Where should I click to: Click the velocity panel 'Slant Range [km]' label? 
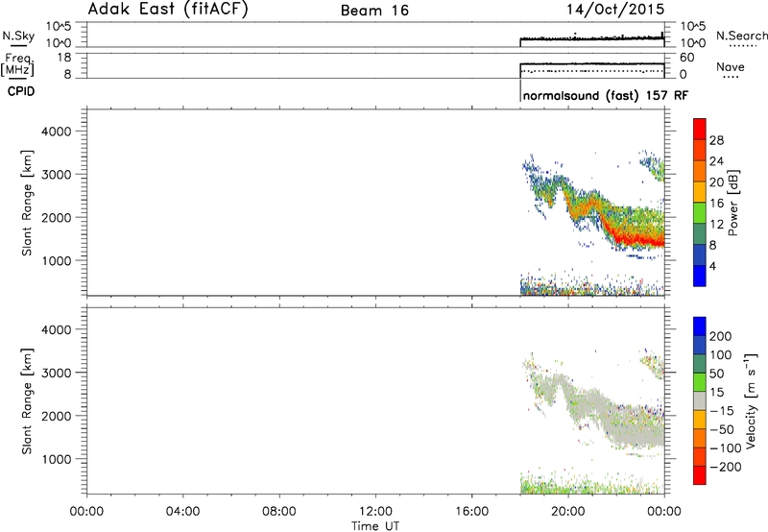point(27,401)
